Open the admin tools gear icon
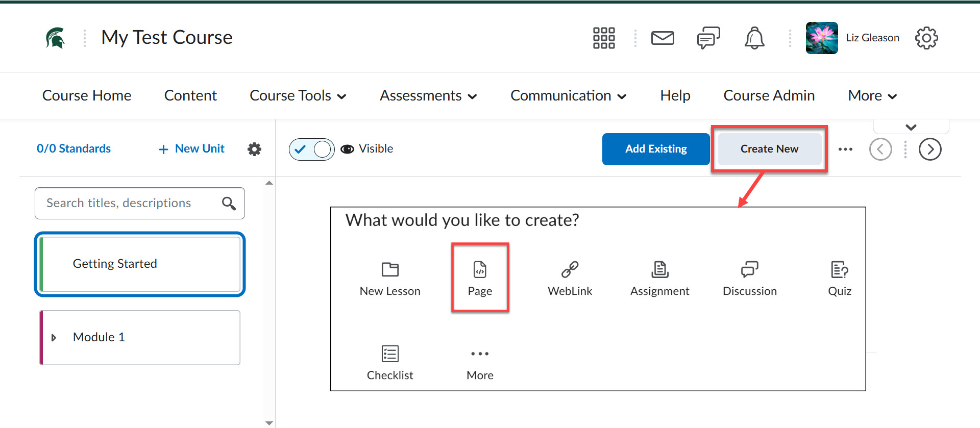 (x=926, y=38)
